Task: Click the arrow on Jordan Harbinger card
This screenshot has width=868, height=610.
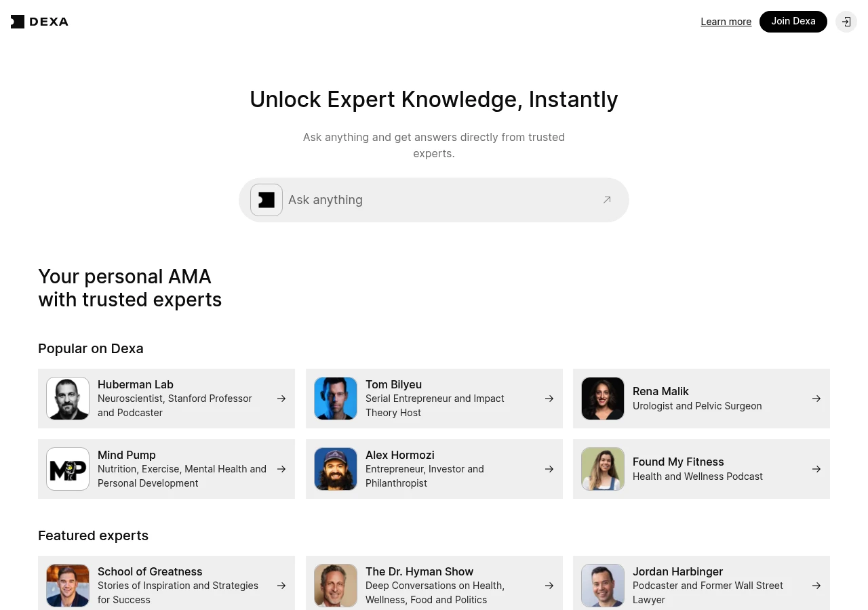Action: point(816,586)
